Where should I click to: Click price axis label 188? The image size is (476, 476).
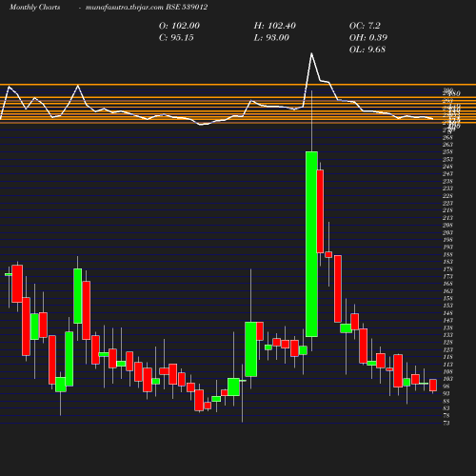point(447,254)
